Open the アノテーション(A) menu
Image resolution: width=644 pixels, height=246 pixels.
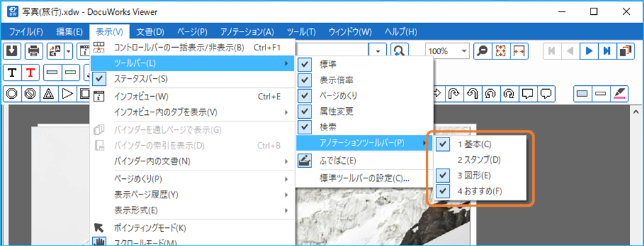pos(247,32)
